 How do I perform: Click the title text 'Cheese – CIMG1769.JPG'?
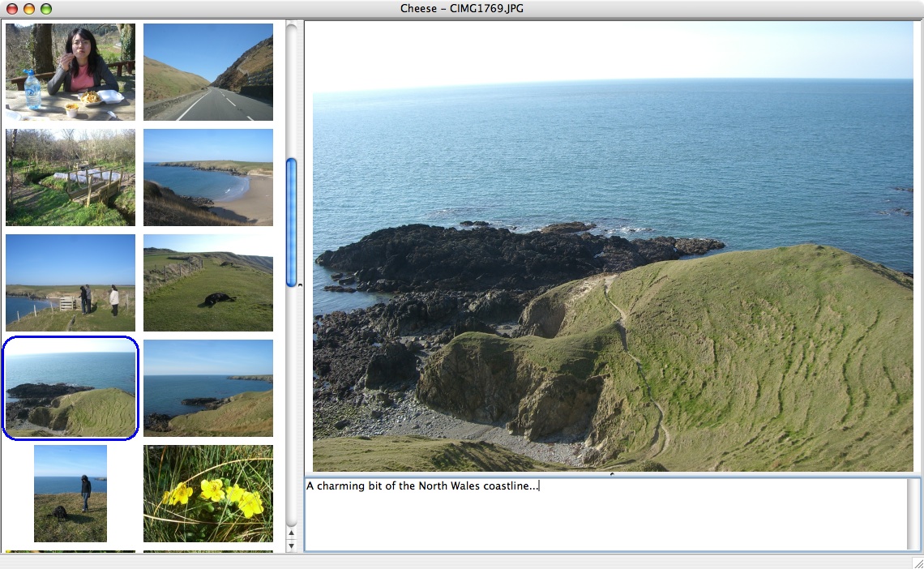point(461,8)
